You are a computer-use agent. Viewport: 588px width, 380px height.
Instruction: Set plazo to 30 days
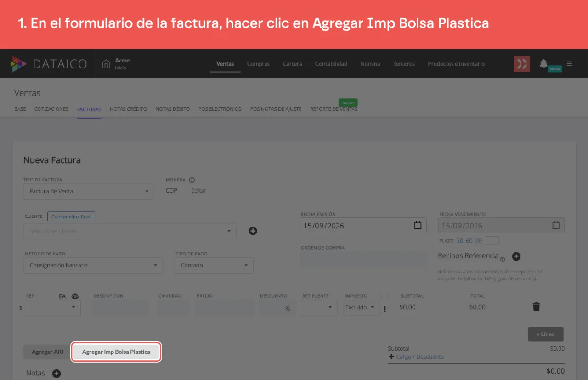460,241
